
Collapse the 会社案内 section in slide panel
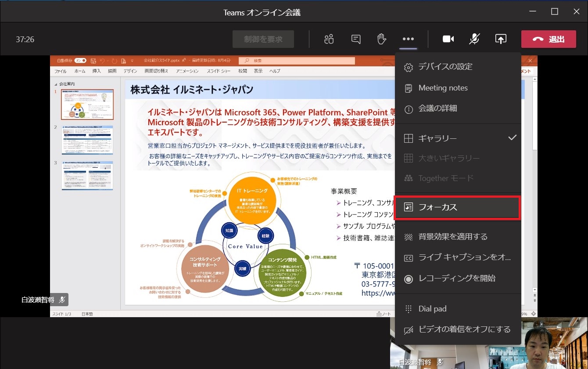56,84
